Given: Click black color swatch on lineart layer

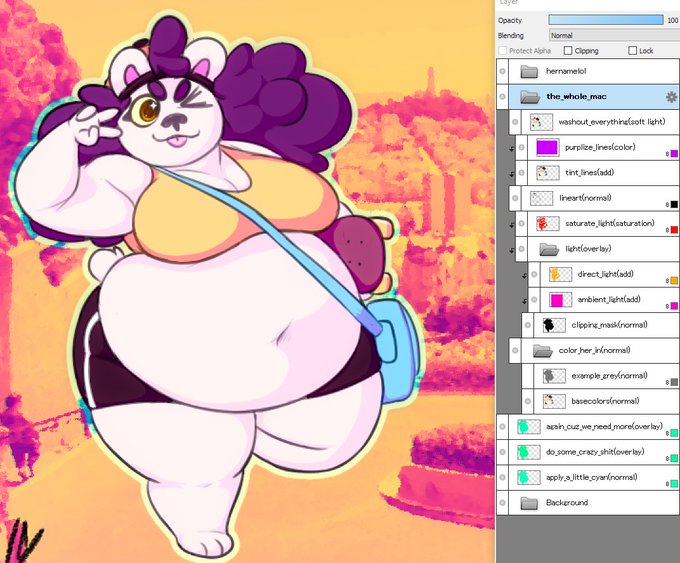Looking at the screenshot, I should (674, 204).
